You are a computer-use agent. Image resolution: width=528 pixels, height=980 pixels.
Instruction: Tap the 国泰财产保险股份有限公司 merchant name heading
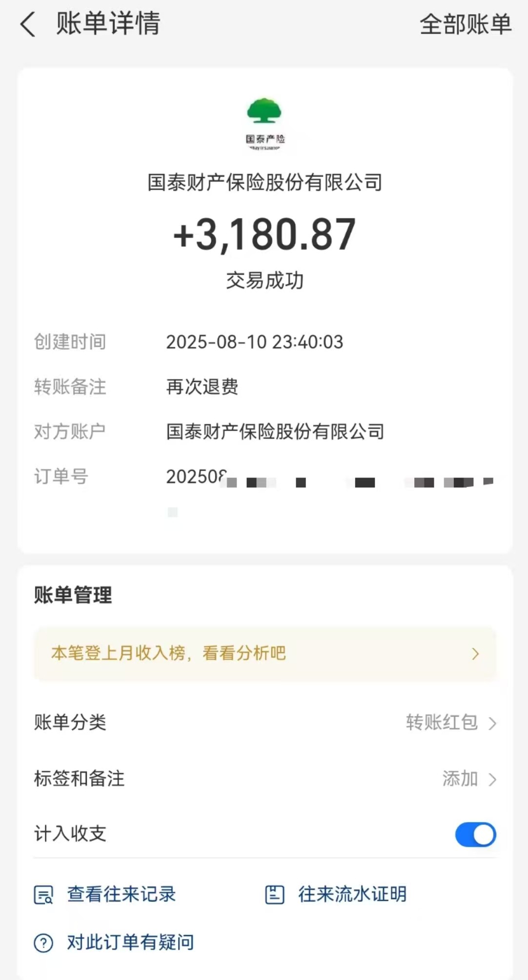(264, 183)
